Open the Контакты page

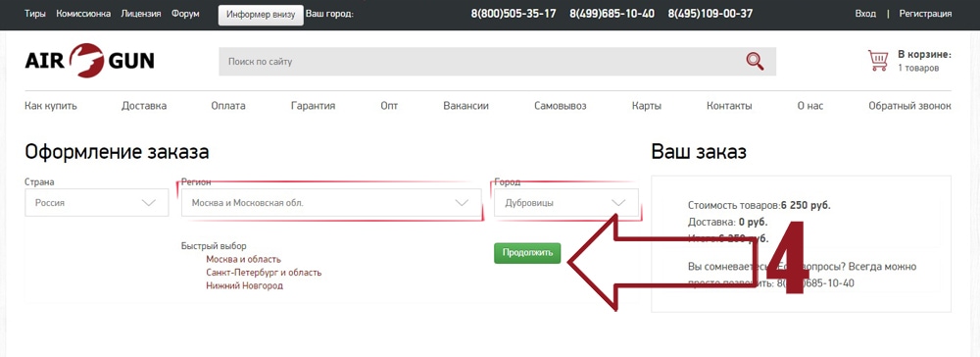point(729,106)
